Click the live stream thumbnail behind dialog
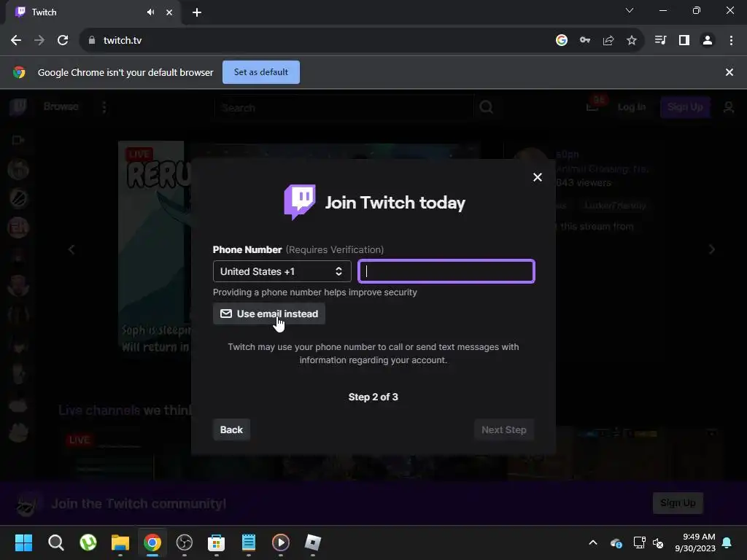The width and height of the screenshot is (747, 560). [x=155, y=248]
